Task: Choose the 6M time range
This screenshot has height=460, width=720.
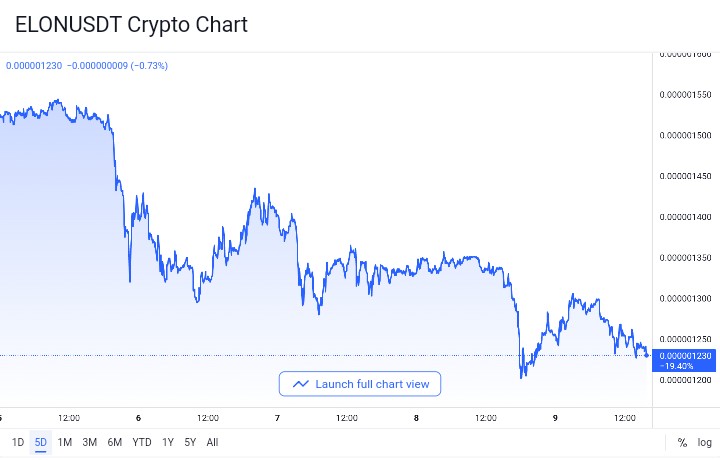Action: click(x=115, y=442)
